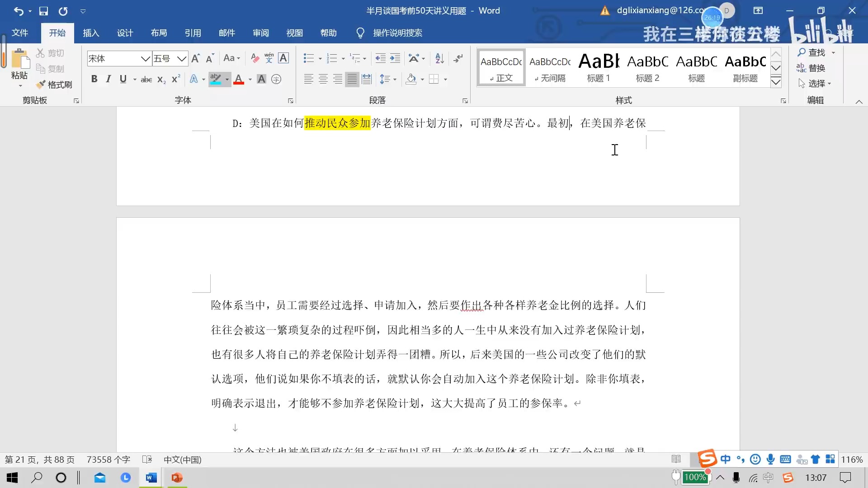Align text left
868x488 pixels.
(309, 79)
